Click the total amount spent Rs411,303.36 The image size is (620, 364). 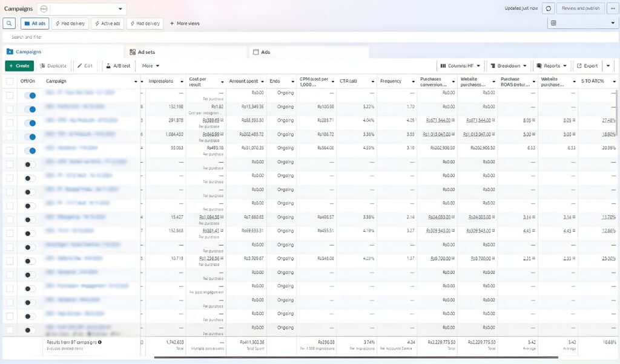pos(251,342)
